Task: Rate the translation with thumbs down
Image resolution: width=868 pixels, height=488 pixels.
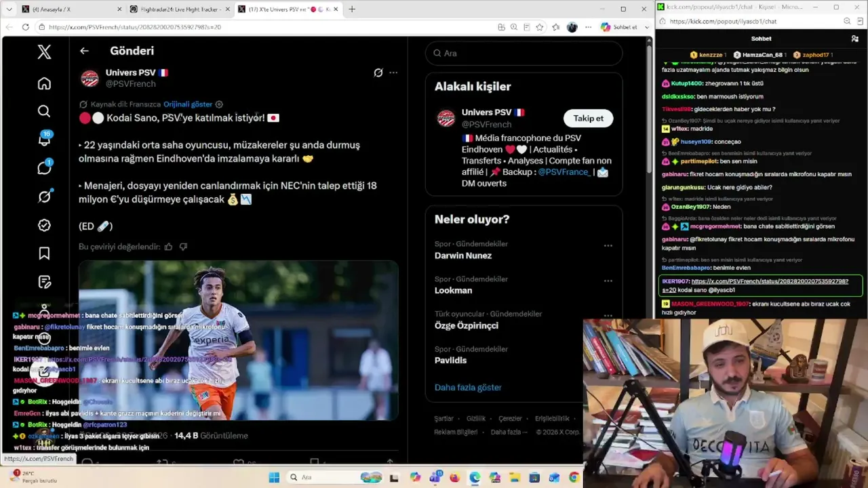Action: [183, 247]
